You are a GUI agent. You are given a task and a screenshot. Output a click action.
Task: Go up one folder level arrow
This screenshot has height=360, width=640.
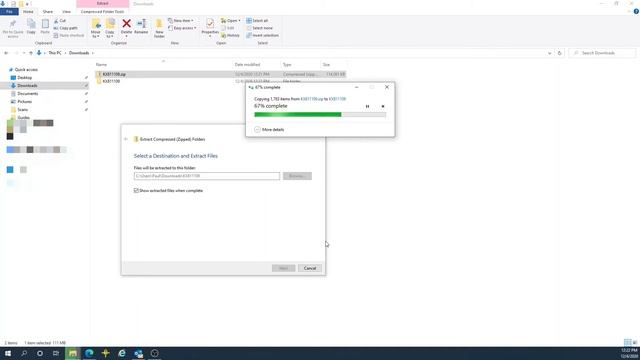[31, 53]
